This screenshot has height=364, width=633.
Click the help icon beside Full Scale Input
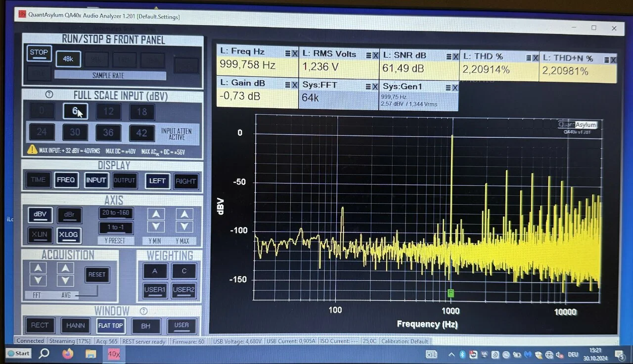[x=49, y=94]
